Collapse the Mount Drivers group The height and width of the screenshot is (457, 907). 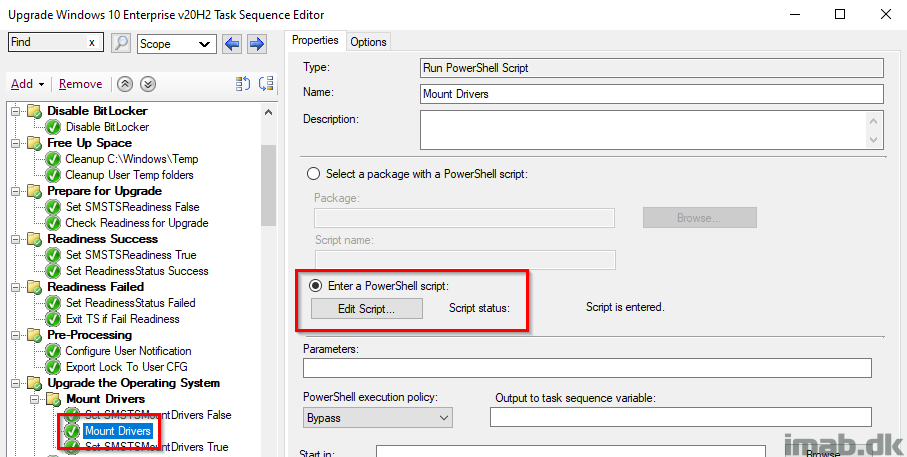[35, 399]
